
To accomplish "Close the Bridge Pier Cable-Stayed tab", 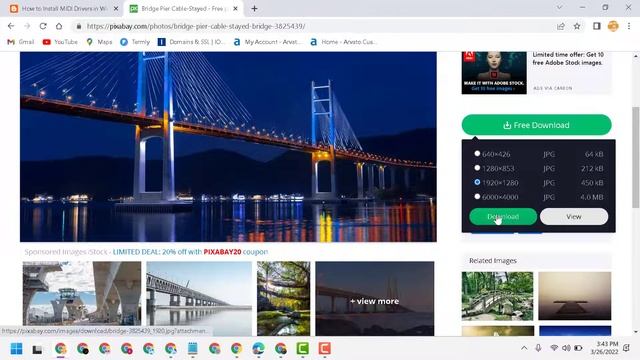I will point(236,9).
